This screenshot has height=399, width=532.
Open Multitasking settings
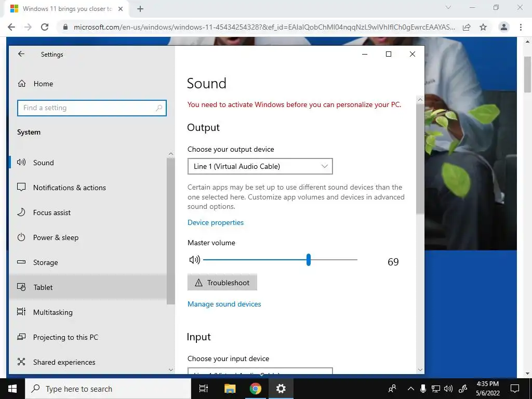(88, 312)
